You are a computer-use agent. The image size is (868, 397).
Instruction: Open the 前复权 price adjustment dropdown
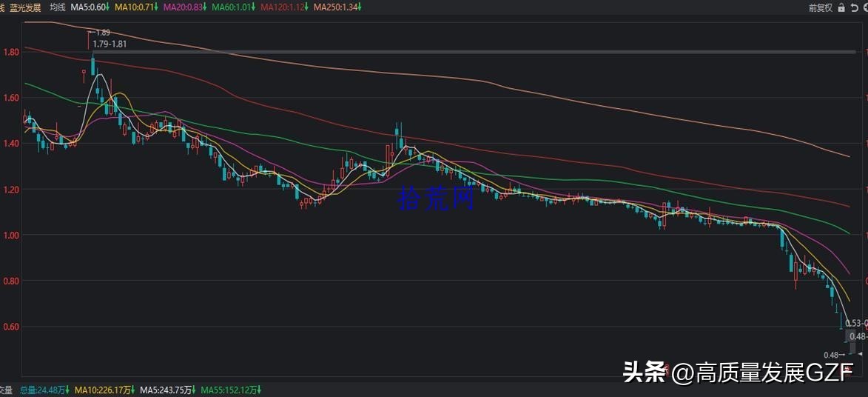pos(820,7)
